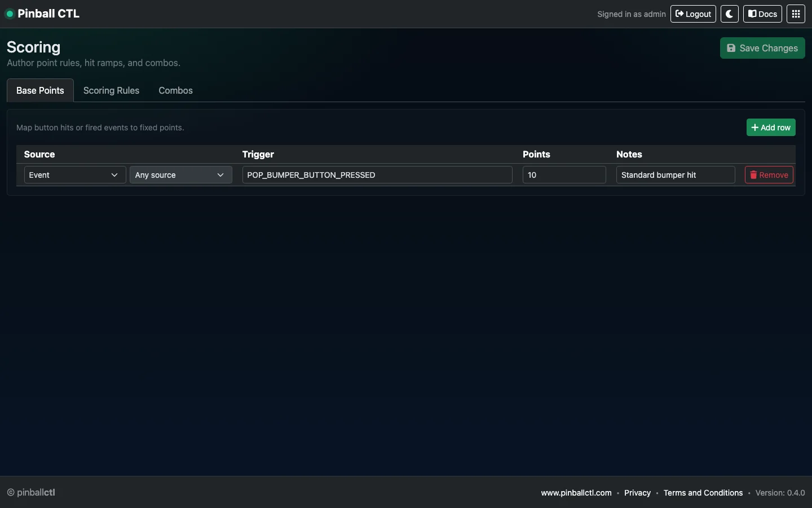This screenshot has width=812, height=508.
Task: Click the trash icon in the Remove button
Action: 753,175
